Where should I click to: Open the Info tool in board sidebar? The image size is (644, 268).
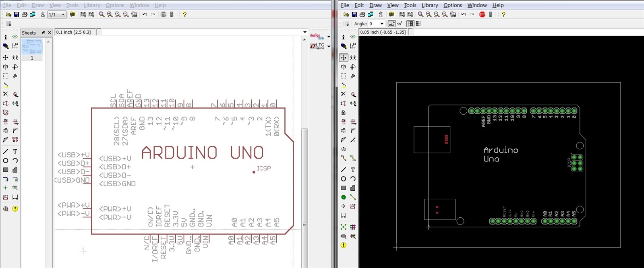344,37
